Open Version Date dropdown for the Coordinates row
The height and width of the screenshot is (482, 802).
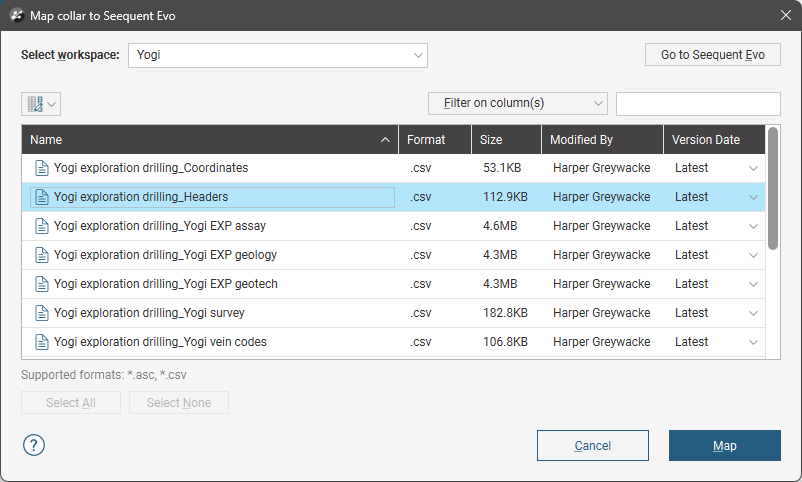coord(753,168)
